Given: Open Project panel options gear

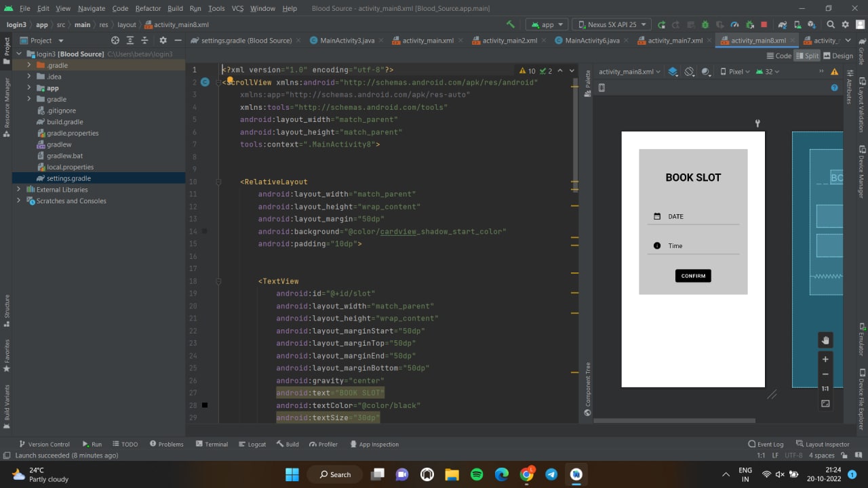Looking at the screenshot, I should pos(163,40).
